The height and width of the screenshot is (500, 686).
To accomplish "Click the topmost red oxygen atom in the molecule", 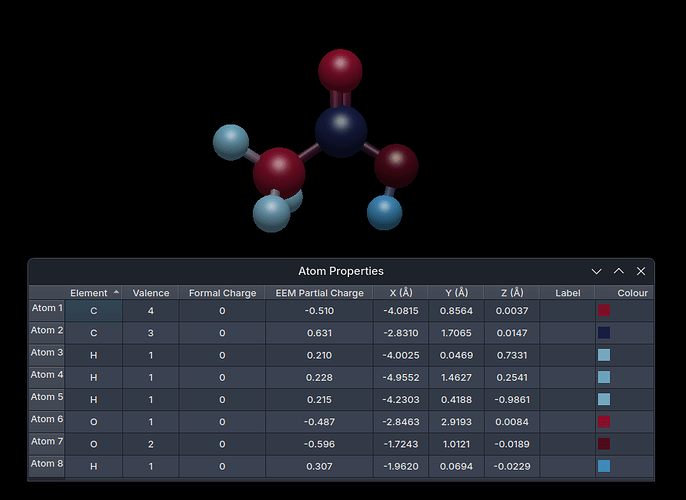I will click(340, 71).
